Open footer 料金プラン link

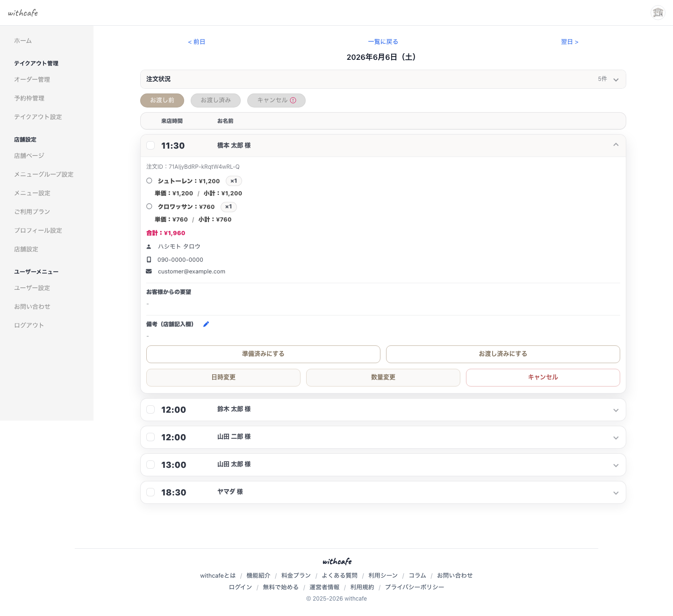296,575
